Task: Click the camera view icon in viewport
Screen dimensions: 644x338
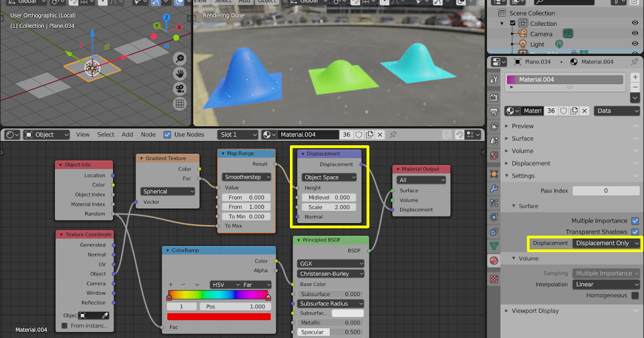Action: [x=180, y=89]
